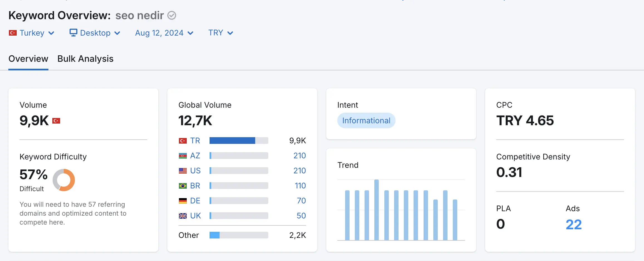Click the UK country code link

pyautogui.click(x=195, y=216)
